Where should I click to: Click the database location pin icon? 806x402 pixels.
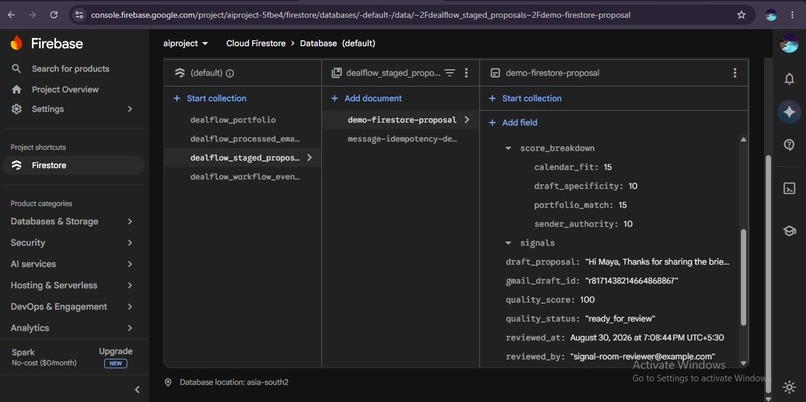click(x=168, y=382)
